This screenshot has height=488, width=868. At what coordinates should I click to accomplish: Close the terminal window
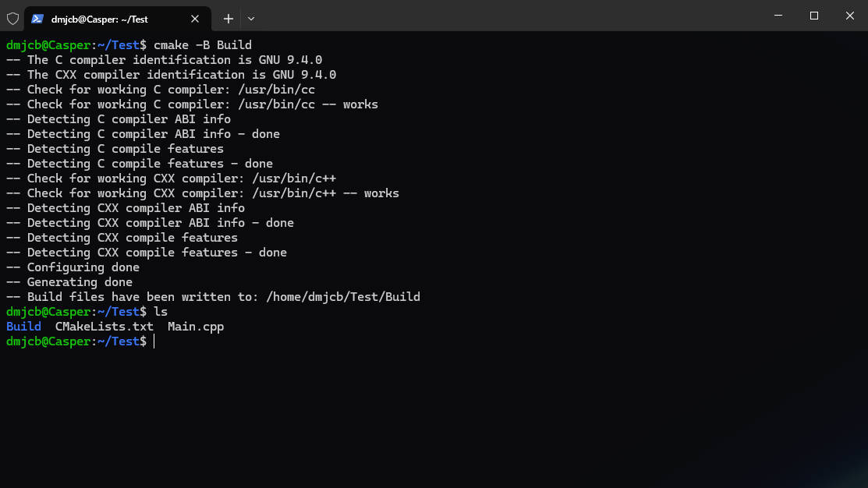tap(850, 16)
